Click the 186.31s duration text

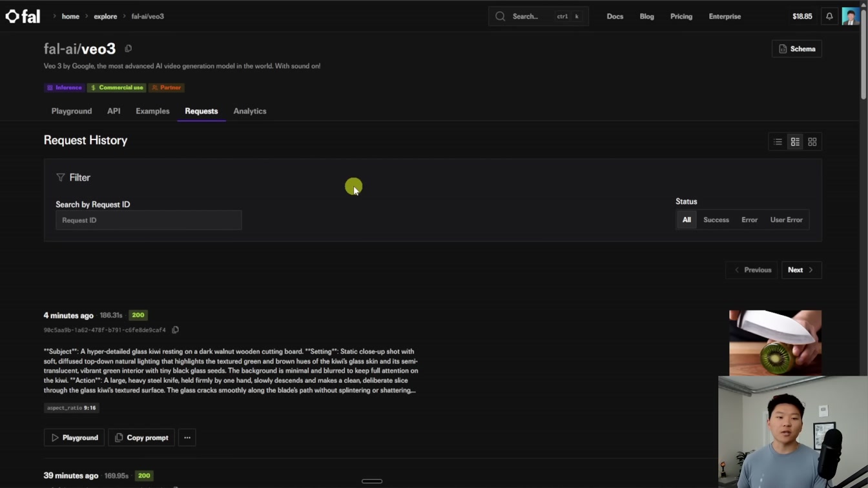(x=111, y=315)
